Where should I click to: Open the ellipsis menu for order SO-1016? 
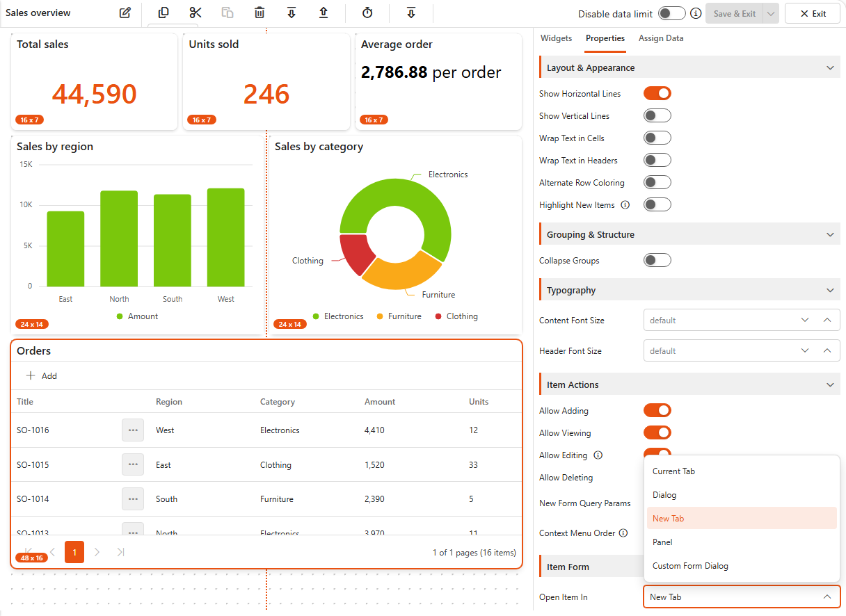[x=133, y=430]
